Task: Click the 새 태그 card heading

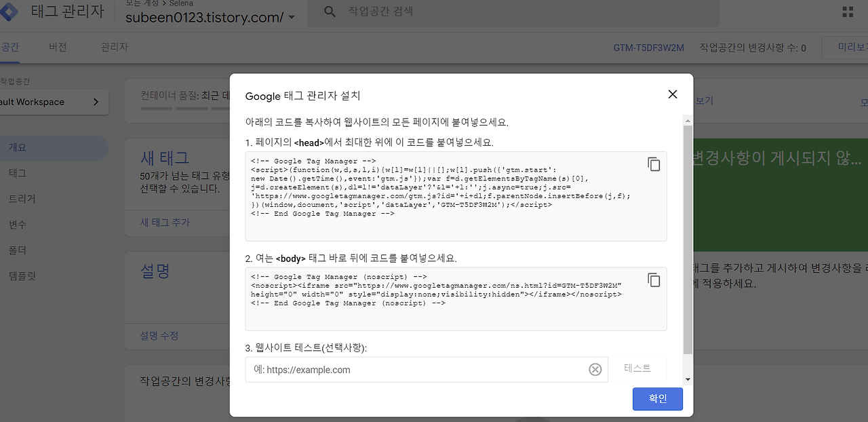Action: [x=165, y=158]
